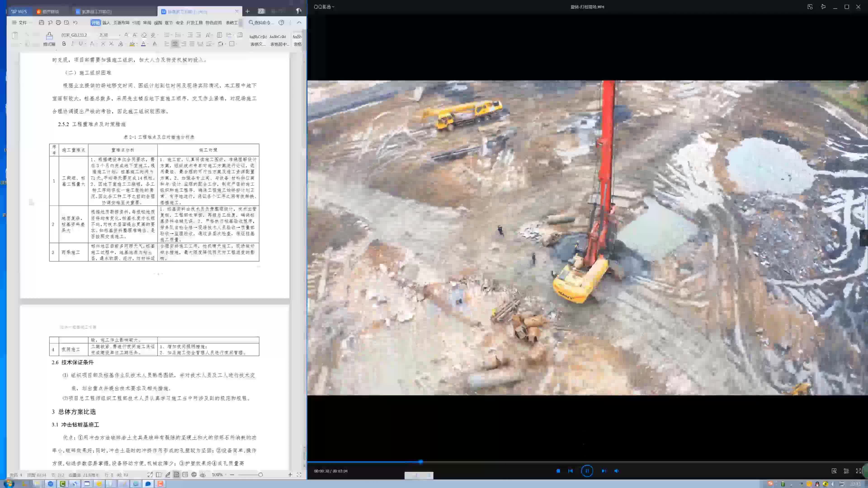Viewport: 868px width, 488px height.
Task: Click font color swatch A
Action: click(143, 44)
